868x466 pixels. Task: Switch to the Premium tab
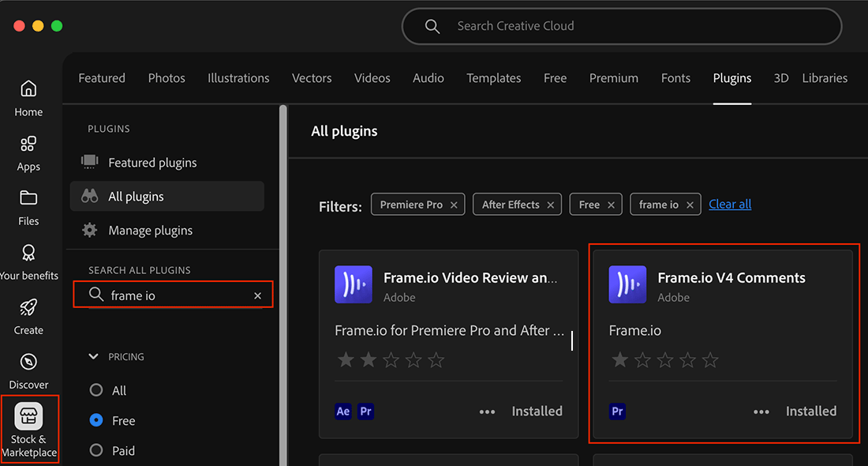(x=614, y=78)
